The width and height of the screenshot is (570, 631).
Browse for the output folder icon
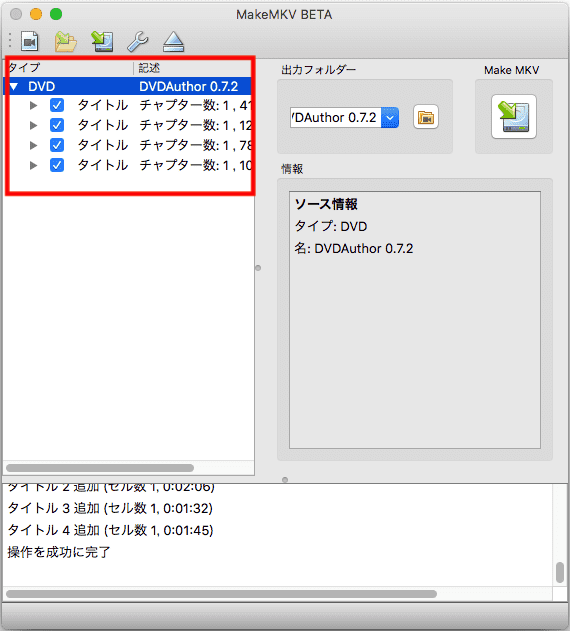tap(426, 118)
